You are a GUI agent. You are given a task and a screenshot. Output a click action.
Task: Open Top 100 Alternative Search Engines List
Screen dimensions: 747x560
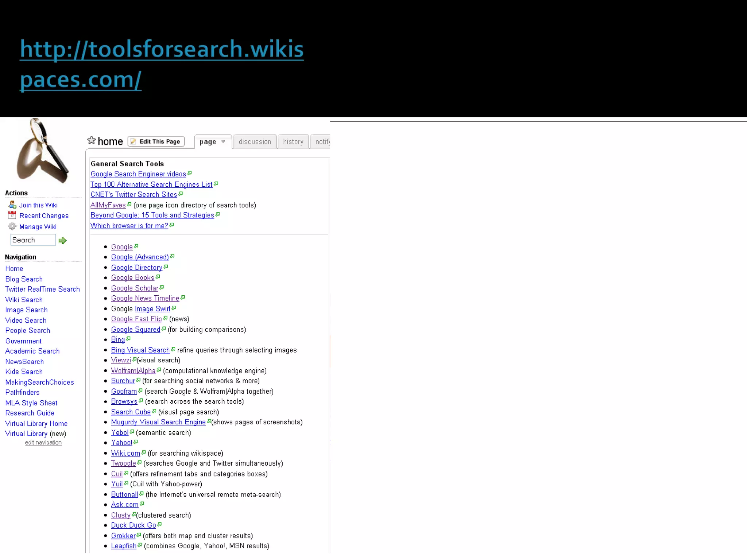pyautogui.click(x=151, y=184)
